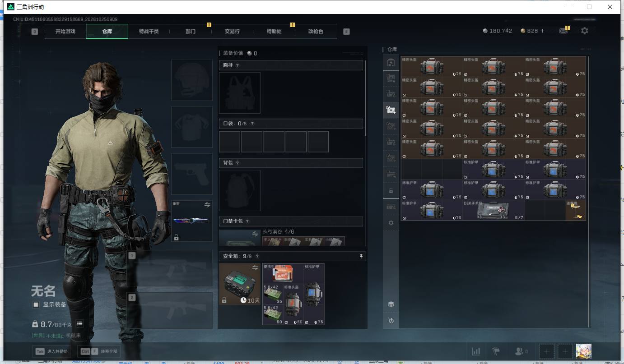Swap the melee knife with swap arrows
The width and height of the screenshot is (624, 364).
[207, 205]
